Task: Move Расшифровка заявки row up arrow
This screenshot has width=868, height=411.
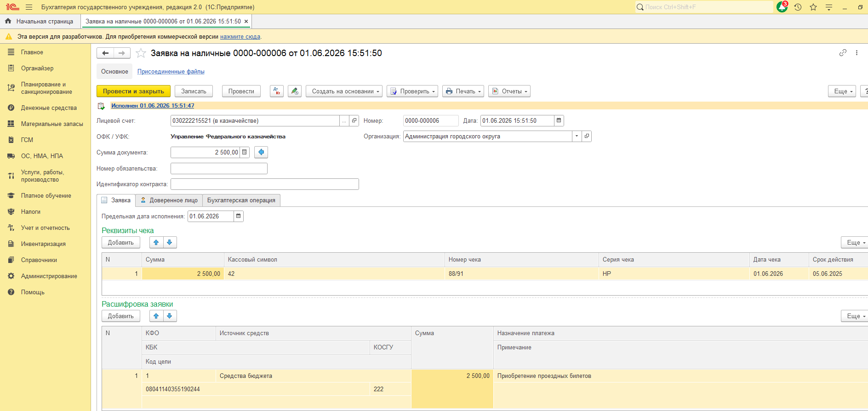Action: click(156, 316)
